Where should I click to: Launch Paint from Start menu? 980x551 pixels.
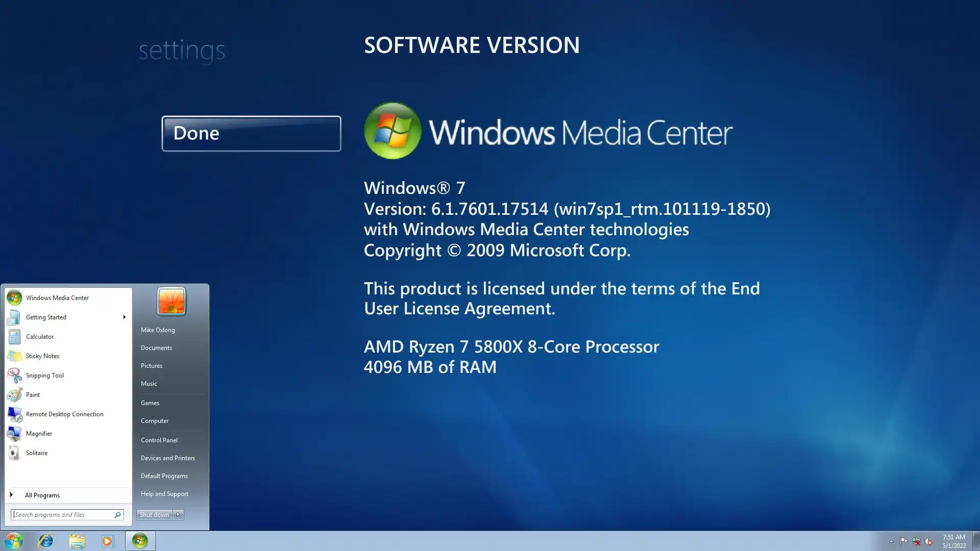(x=14, y=395)
